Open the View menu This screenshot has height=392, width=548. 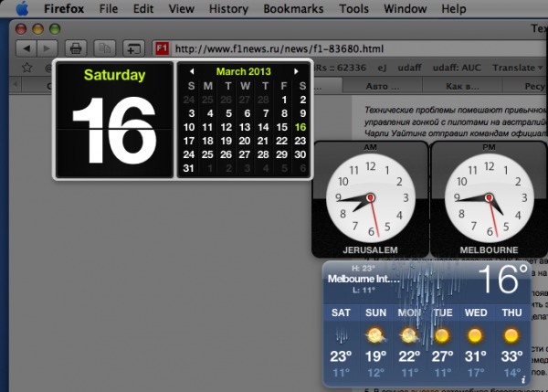pyautogui.click(x=181, y=9)
